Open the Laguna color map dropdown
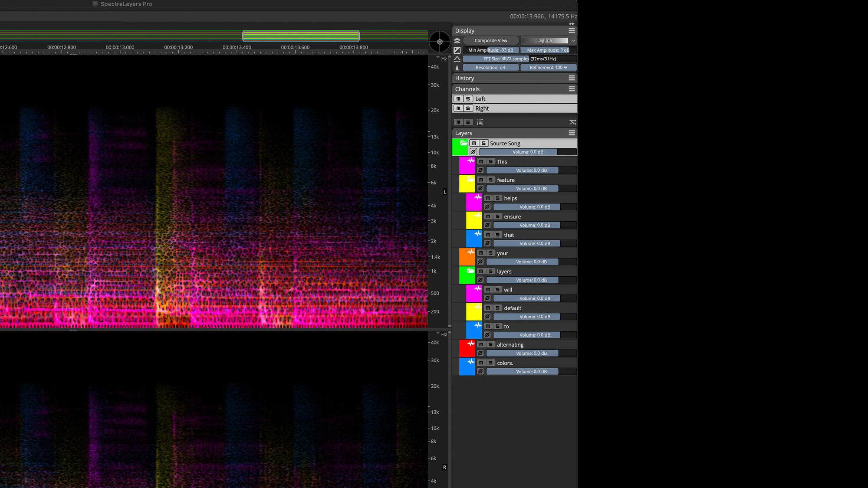Image resolution: width=868 pixels, height=488 pixels. (x=574, y=40)
